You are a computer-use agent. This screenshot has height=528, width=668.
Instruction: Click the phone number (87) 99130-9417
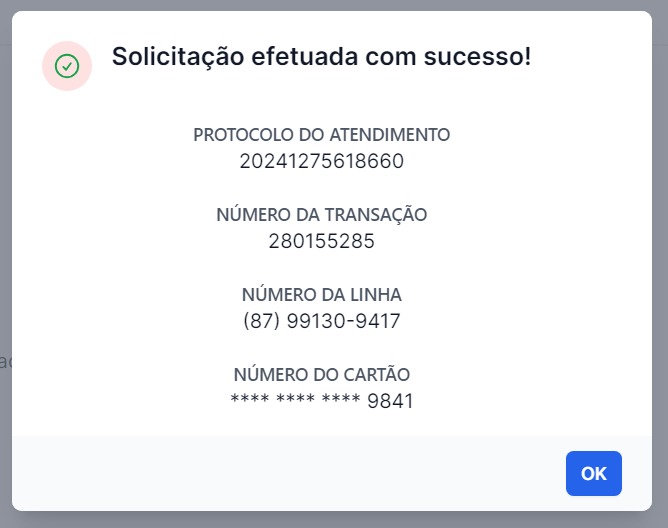(x=321, y=321)
